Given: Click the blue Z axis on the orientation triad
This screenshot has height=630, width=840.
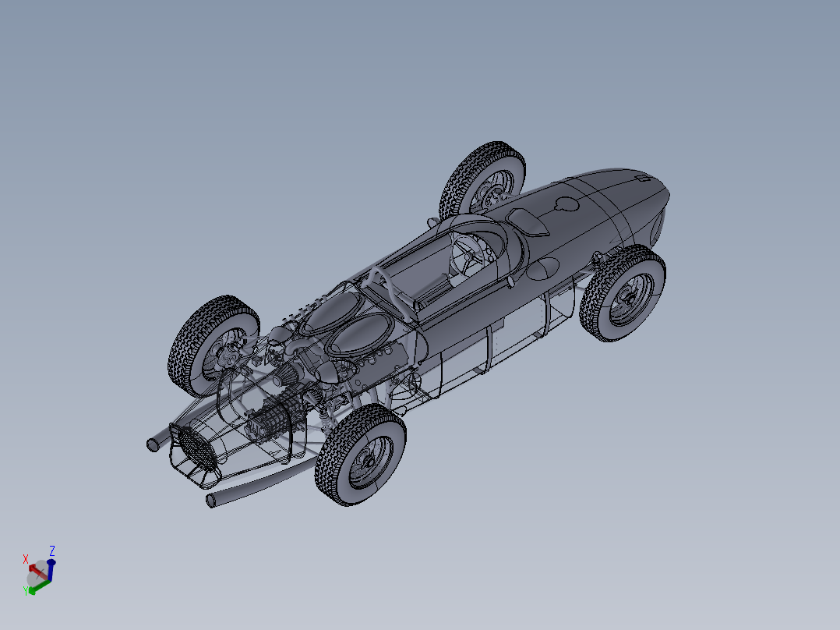Looking at the screenshot, I should tap(51, 570).
